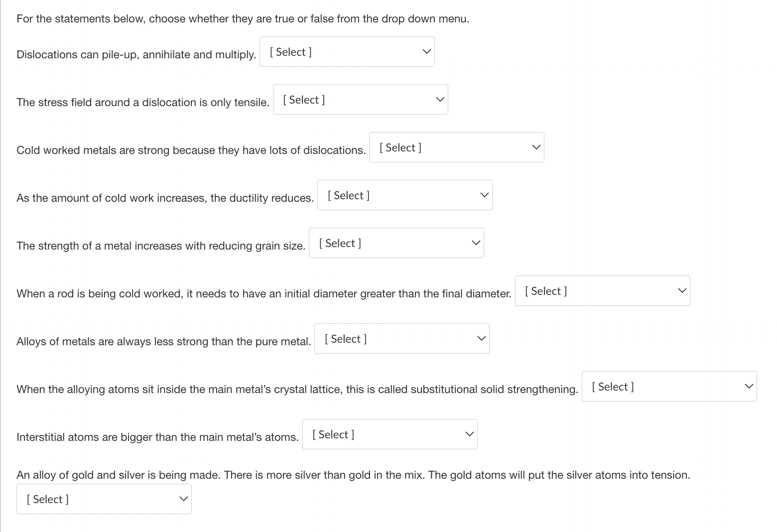The height and width of the screenshot is (532, 777).
Task: Click chevron arrow on stress field dropdown
Action: coord(440,99)
